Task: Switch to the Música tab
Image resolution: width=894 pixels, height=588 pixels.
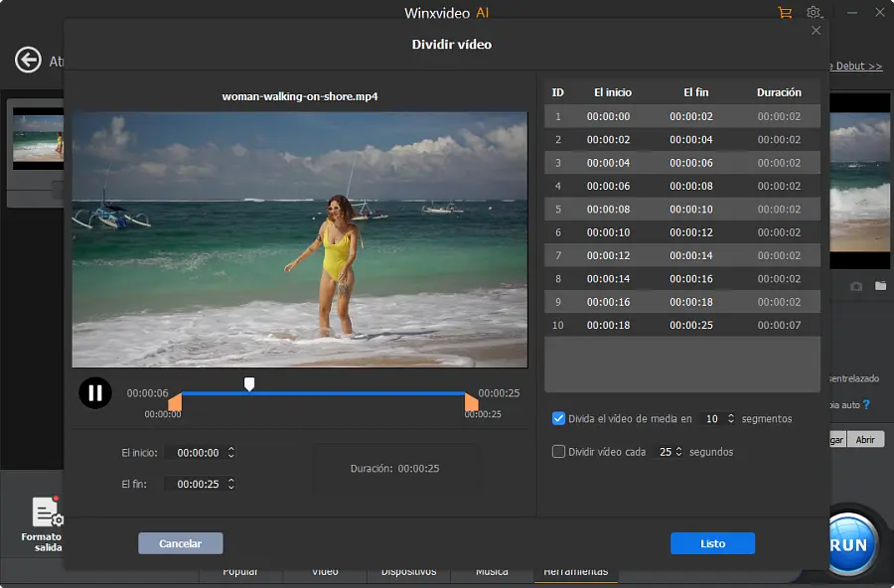Action: click(493, 571)
